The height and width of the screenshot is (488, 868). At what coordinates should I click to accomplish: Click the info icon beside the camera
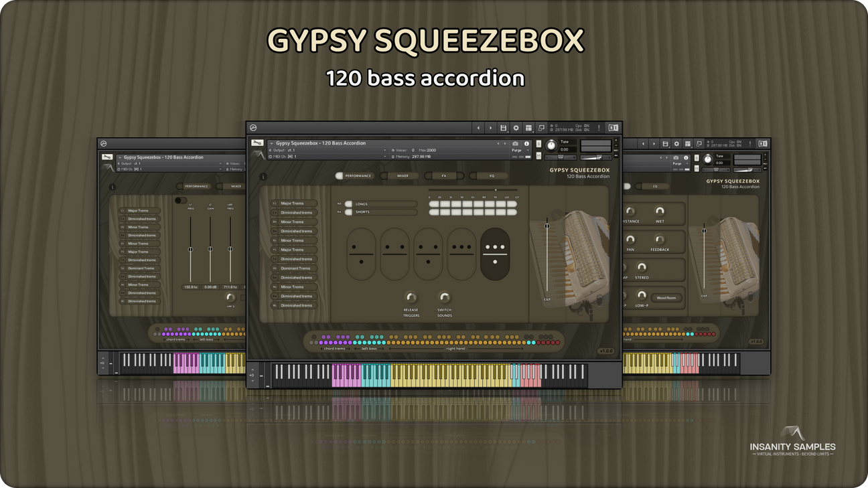[x=526, y=143]
